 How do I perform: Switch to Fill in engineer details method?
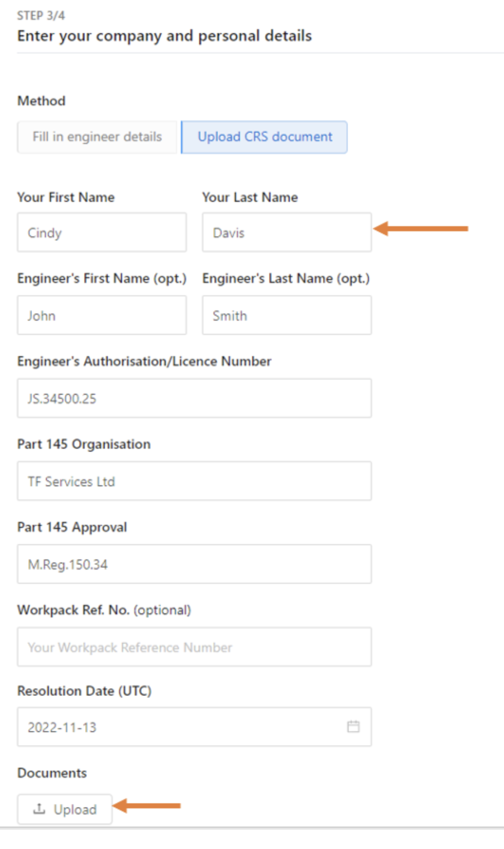[97, 137]
